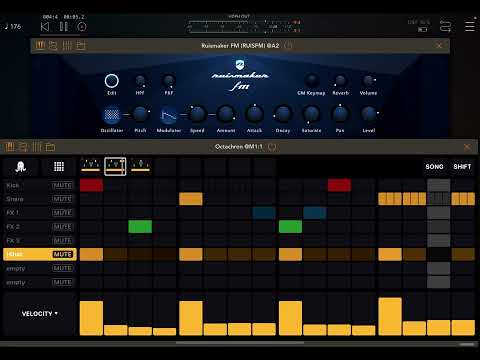Click the Saturate knob
The width and height of the screenshot is (480, 360).
click(311, 114)
